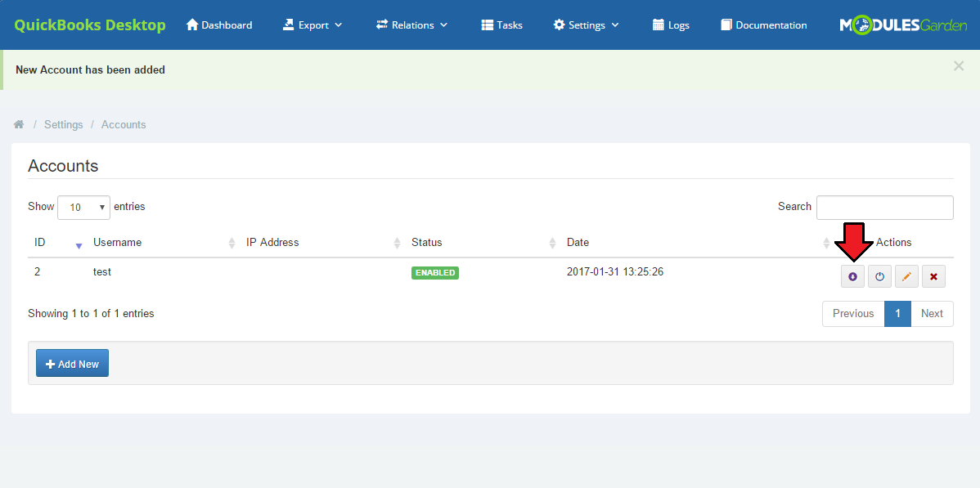Click the Showing 1 to 1 of 1 entries text
The image size is (980, 488).
coord(92,314)
